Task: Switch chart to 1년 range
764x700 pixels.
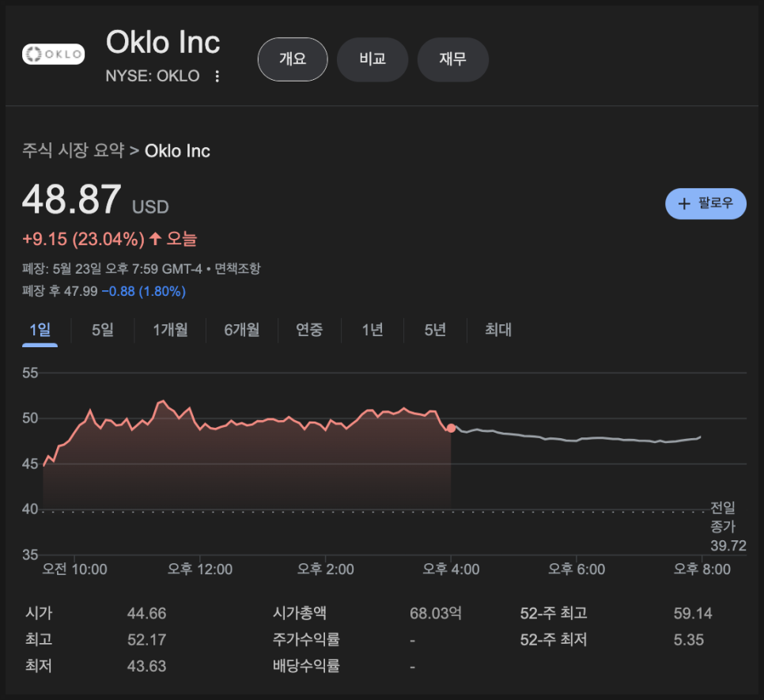Action: tap(373, 331)
